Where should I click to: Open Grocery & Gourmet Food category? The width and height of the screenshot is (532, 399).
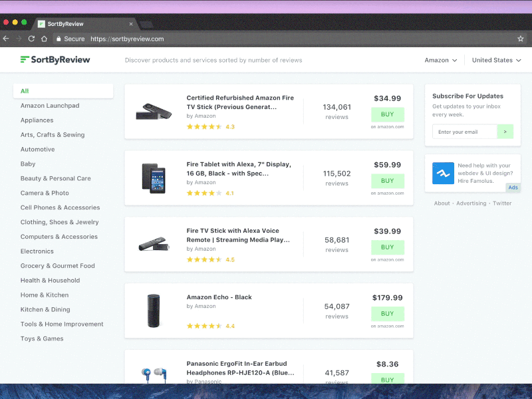coord(58,265)
